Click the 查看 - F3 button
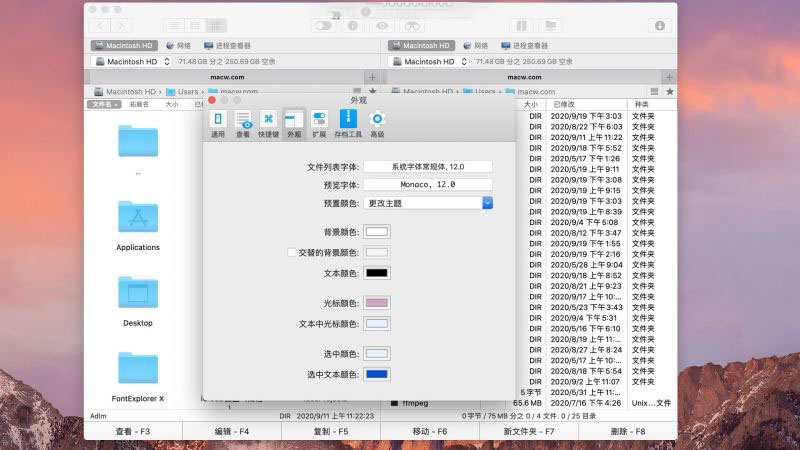 coord(133,431)
